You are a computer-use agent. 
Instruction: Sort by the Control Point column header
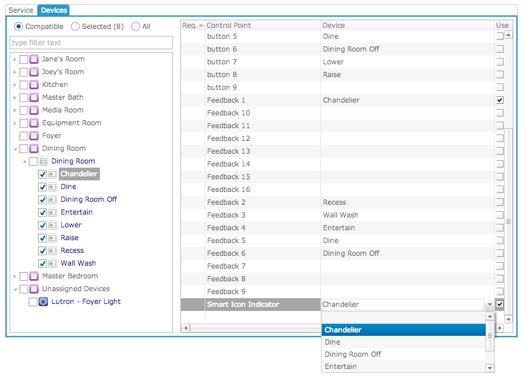tap(262, 25)
